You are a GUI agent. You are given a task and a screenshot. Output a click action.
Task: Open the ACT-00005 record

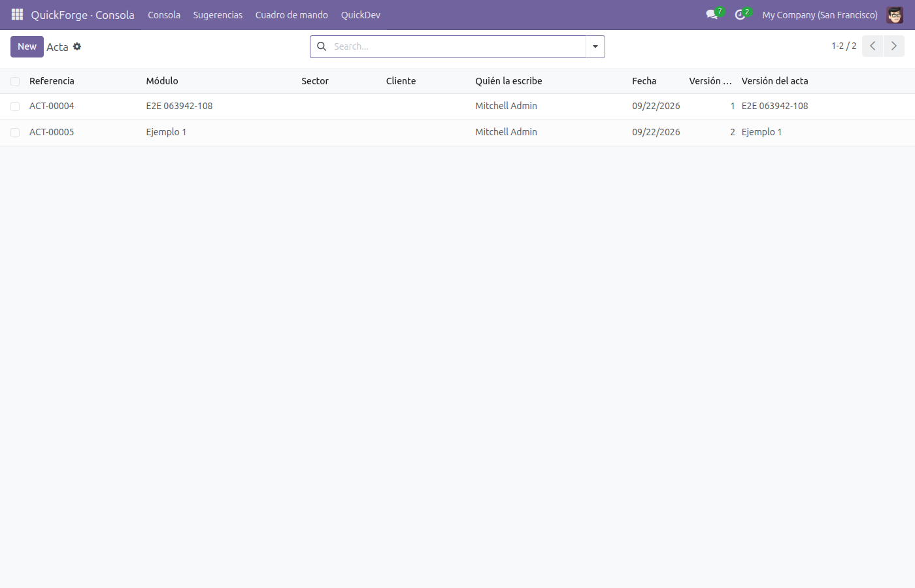click(52, 132)
